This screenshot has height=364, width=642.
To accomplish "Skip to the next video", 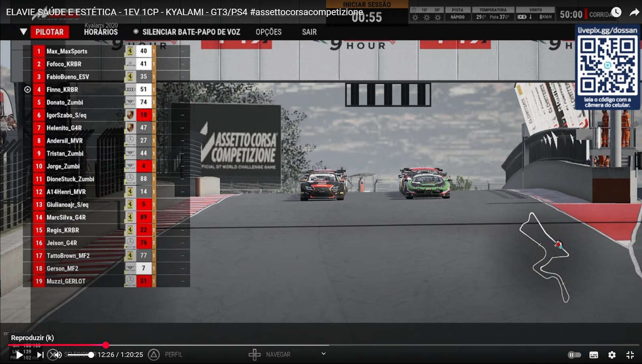I will 40,355.
